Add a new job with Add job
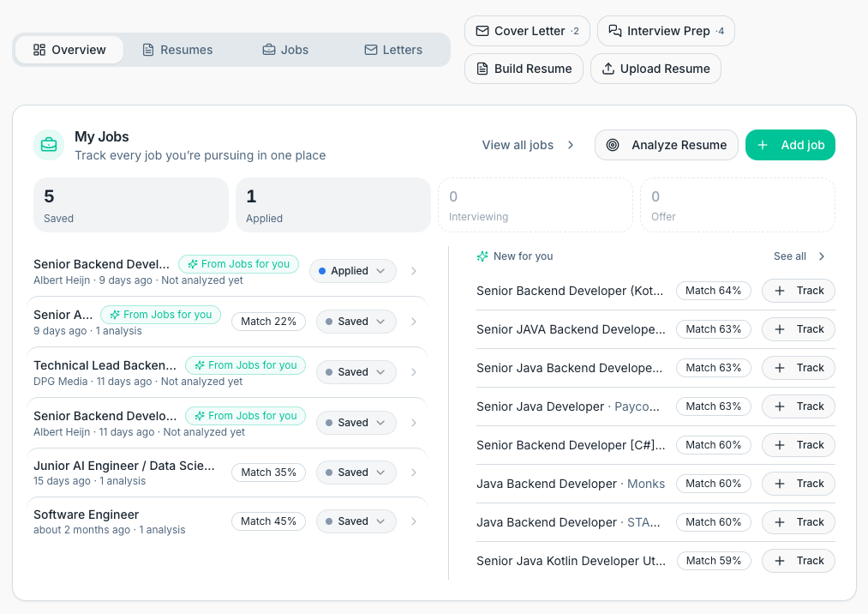 pyautogui.click(x=790, y=145)
